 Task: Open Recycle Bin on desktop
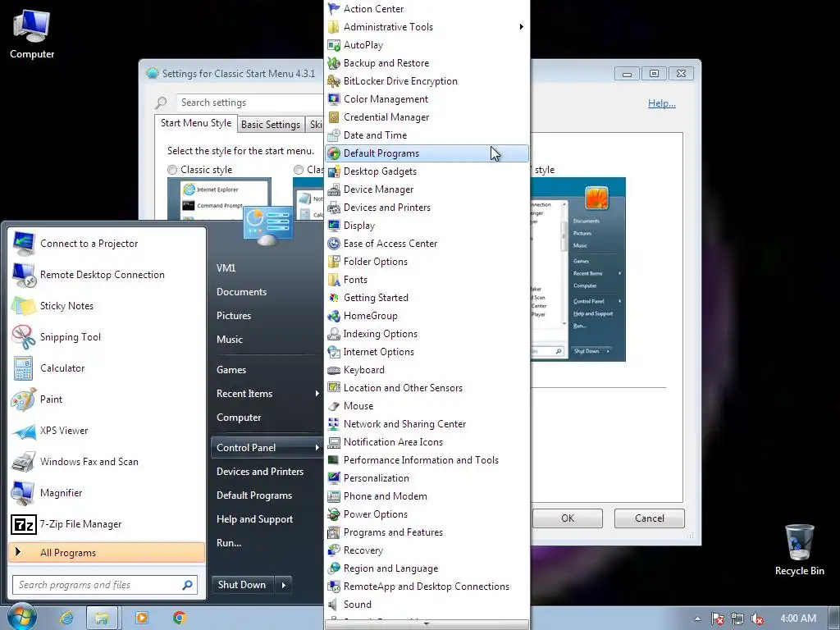click(799, 550)
